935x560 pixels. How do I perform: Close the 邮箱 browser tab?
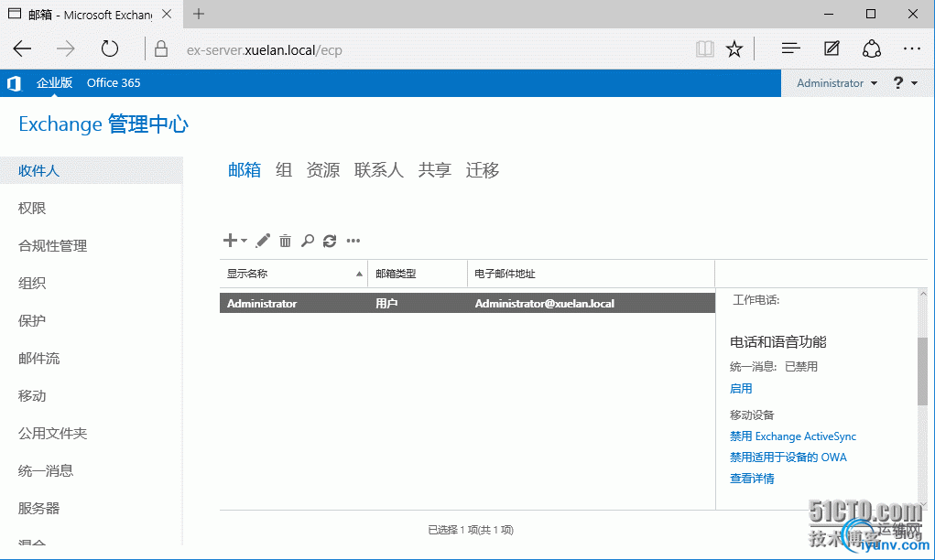(167, 14)
